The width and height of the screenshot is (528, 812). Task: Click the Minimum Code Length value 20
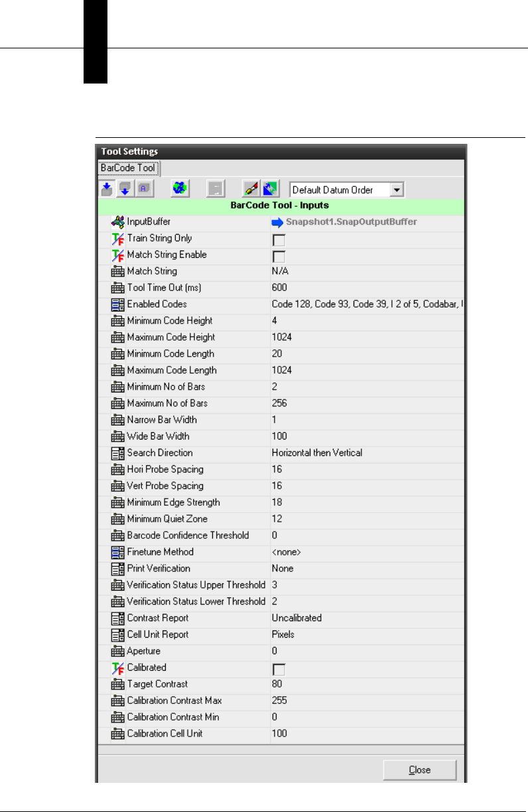[x=277, y=355]
